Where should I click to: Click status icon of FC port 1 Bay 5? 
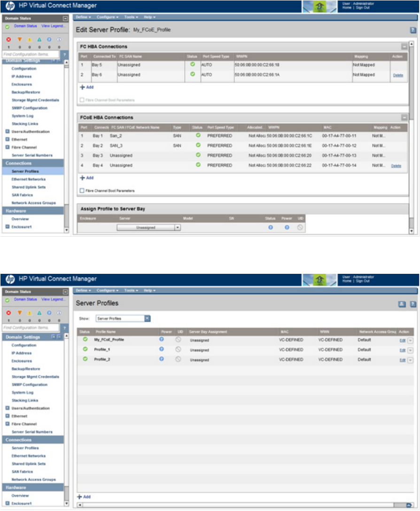(193, 64)
